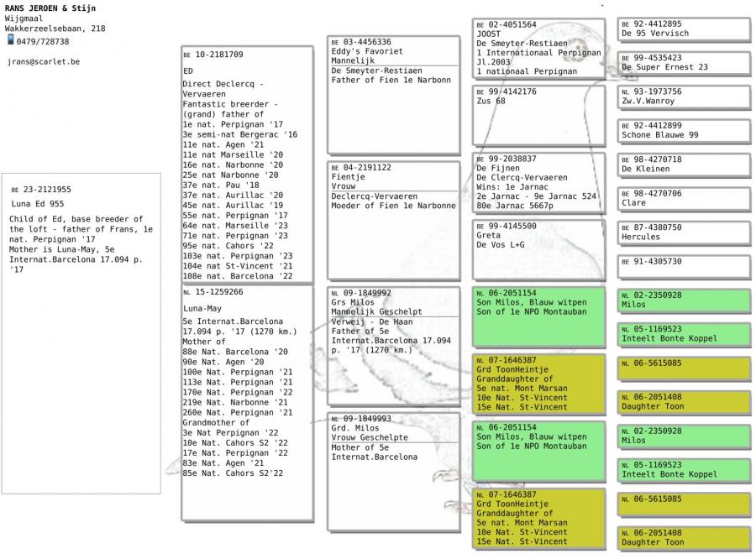Select the Grs Milos box NL 09-1849992

point(393,346)
